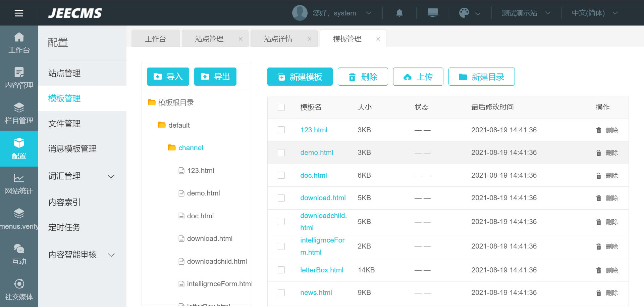Go to 工作台 in the left icon bar
Image resolution: width=644 pixels, height=307 pixels.
pos(19,43)
